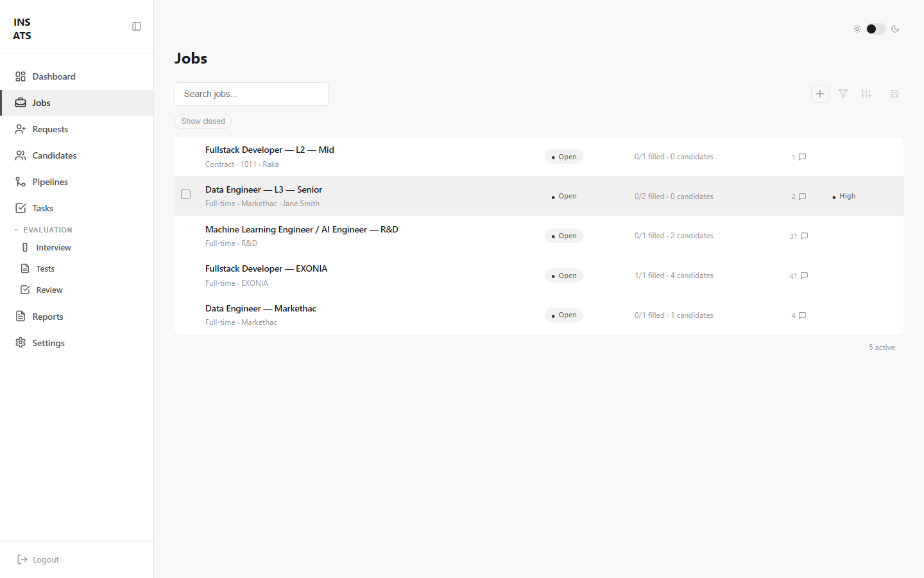Click the Interview icon in the sidebar
Screen dimensions: 924x578
coord(25,247)
